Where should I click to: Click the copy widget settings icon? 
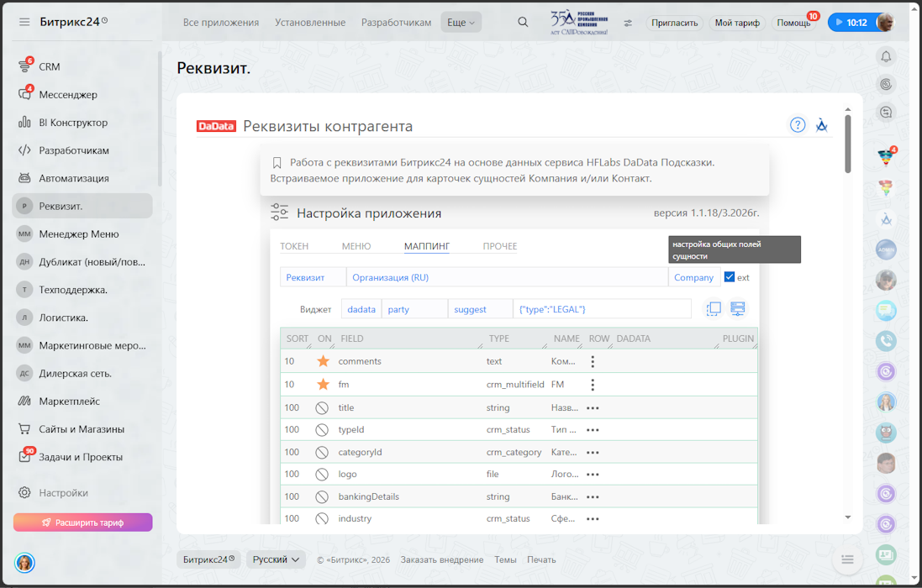click(714, 309)
